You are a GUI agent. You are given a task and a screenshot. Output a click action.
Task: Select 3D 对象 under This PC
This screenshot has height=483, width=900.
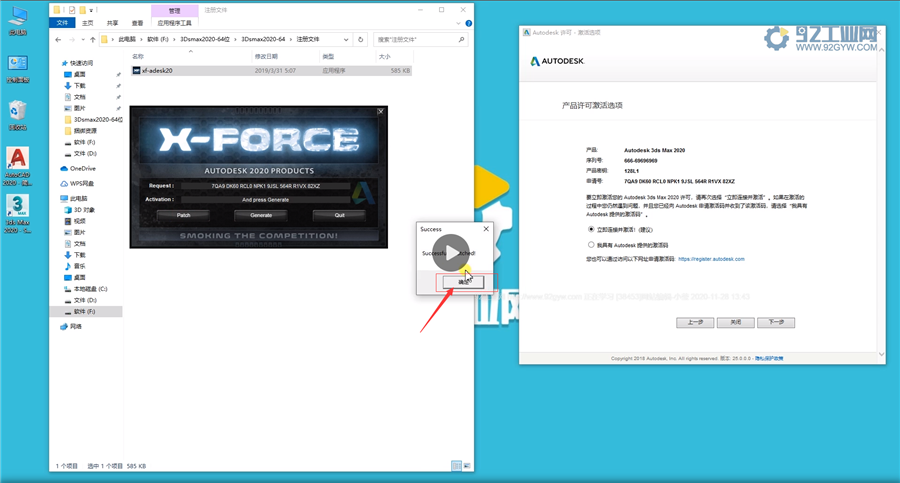(84, 210)
